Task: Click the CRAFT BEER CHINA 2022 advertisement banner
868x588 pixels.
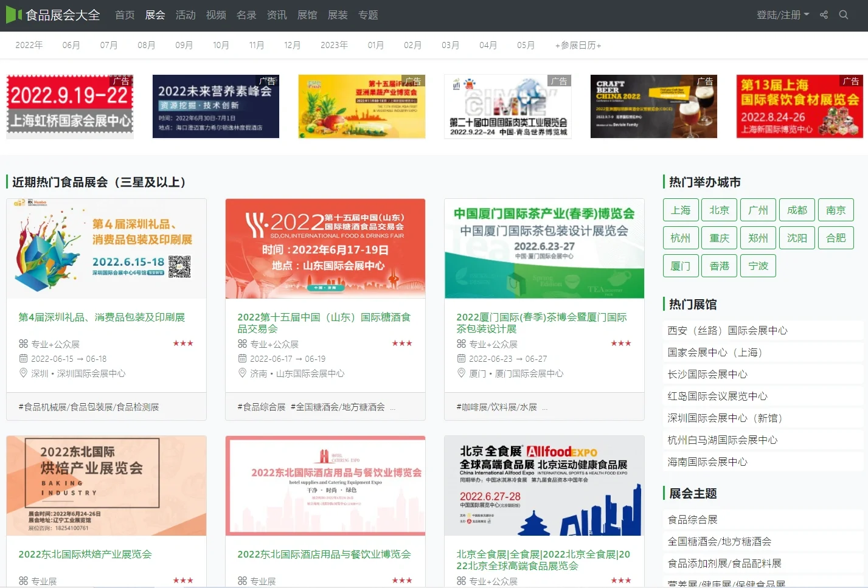Action: click(653, 106)
